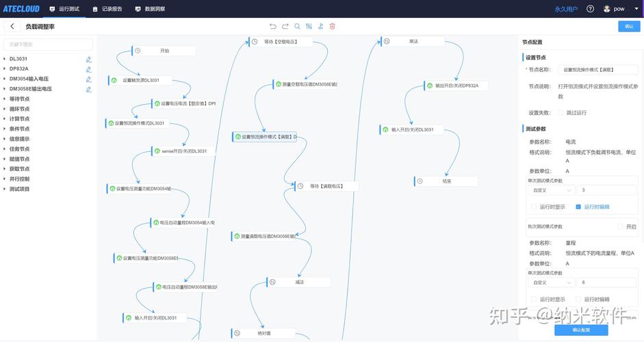Select 获取节点 in the node tree
This screenshot has width=644, height=342.
[x=19, y=169]
